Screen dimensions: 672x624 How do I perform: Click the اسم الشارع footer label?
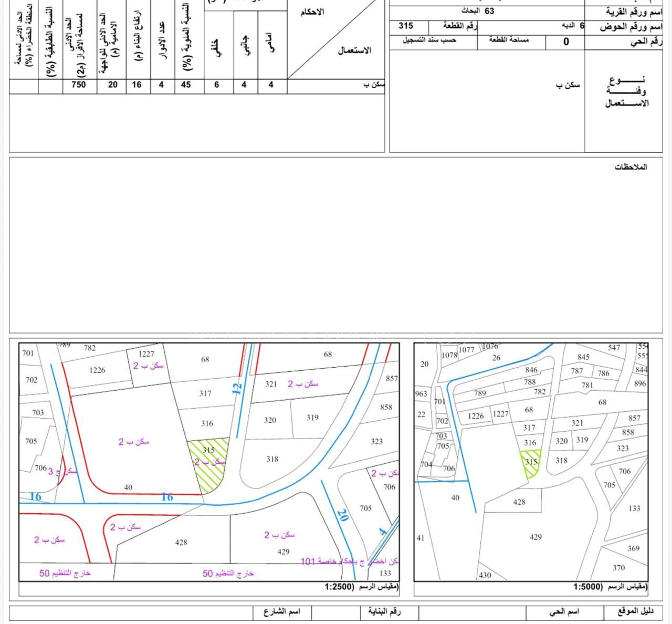pyautogui.click(x=282, y=612)
